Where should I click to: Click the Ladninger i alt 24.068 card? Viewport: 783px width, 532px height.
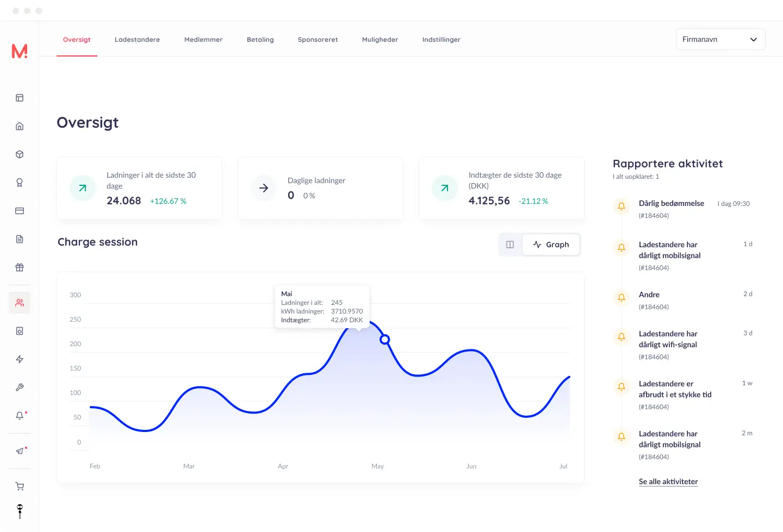coord(139,188)
